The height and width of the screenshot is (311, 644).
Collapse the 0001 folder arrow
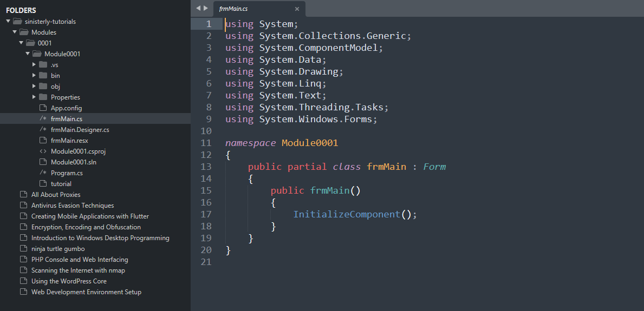coord(21,43)
